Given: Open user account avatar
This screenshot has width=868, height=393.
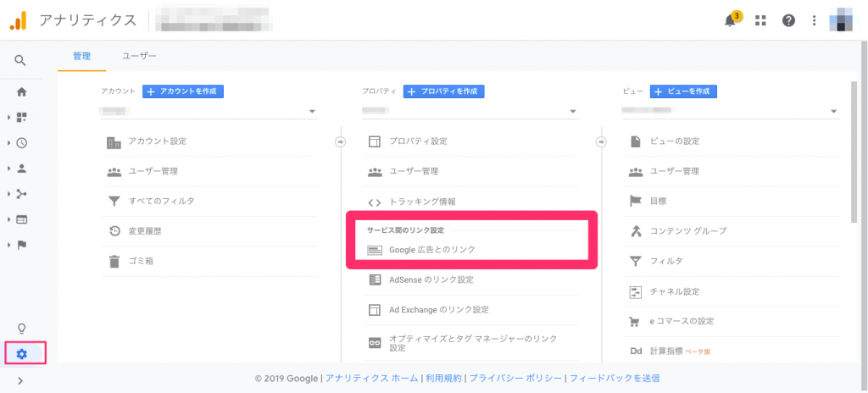Looking at the screenshot, I should (840, 20).
